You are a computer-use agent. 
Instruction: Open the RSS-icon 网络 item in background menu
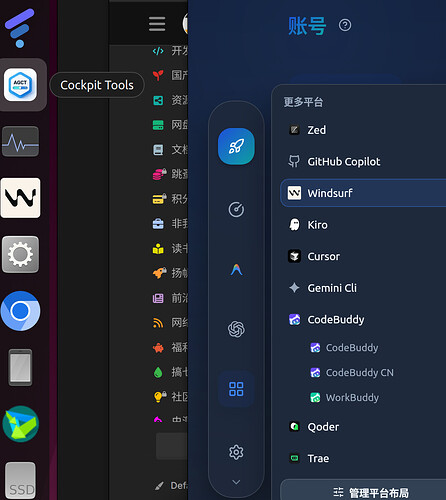(170, 323)
